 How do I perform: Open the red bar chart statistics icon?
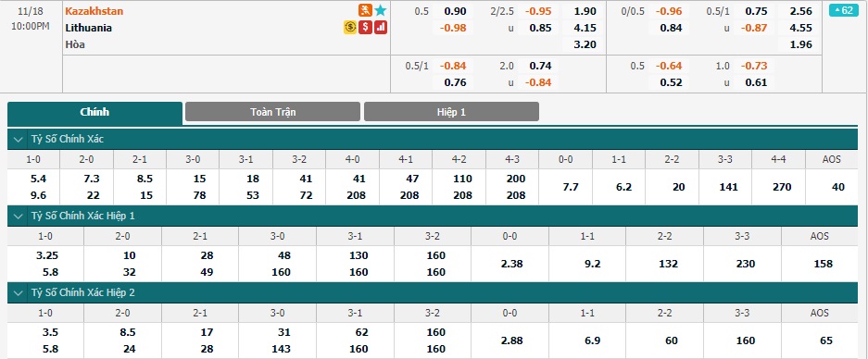tap(381, 28)
